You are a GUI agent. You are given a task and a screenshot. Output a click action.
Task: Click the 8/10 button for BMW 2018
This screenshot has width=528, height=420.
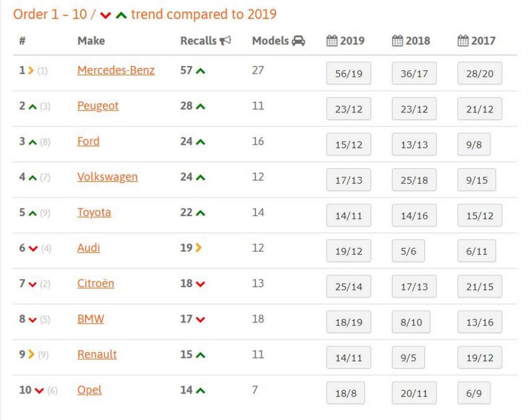click(x=410, y=323)
